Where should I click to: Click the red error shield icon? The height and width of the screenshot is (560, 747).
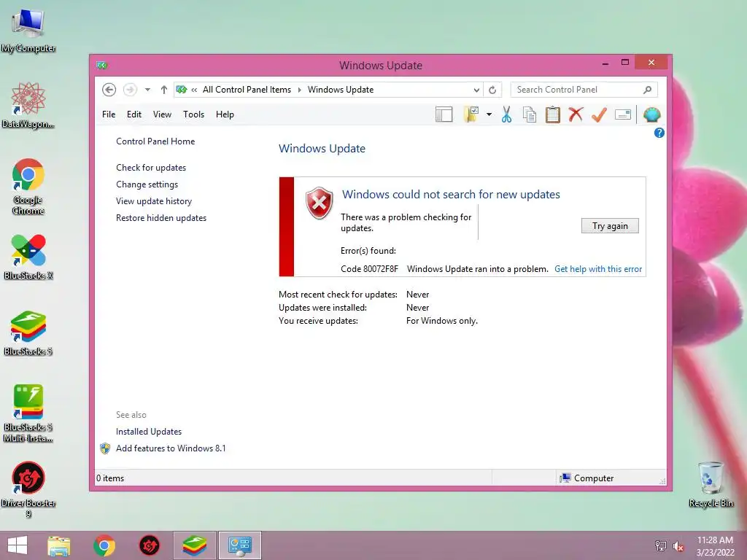pyautogui.click(x=320, y=203)
